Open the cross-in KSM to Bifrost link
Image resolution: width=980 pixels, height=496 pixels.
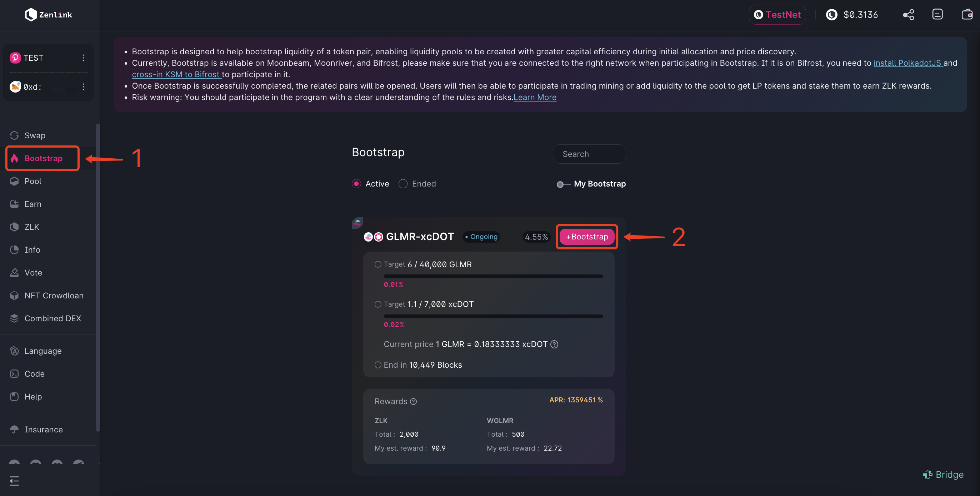(x=176, y=74)
